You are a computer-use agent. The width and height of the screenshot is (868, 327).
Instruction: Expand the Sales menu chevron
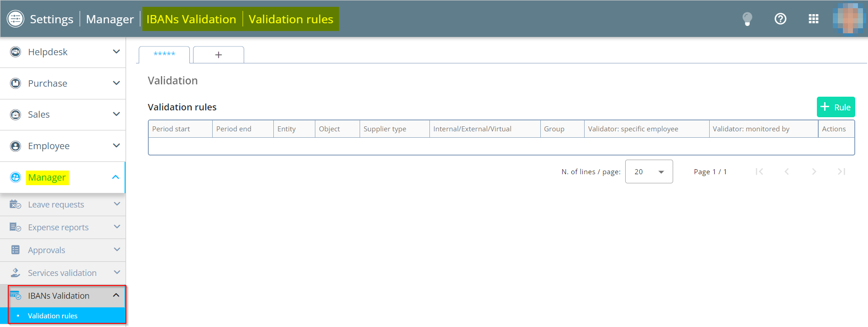[x=116, y=114]
